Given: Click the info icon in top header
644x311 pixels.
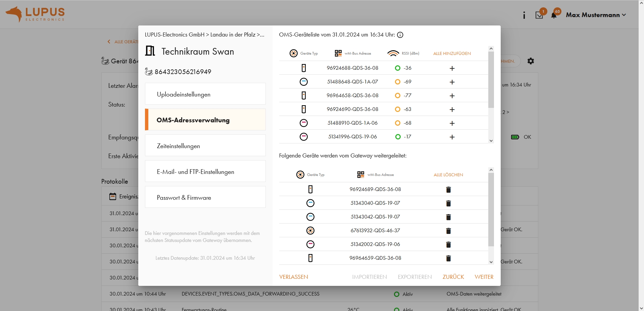Looking at the screenshot, I should pos(524,15).
